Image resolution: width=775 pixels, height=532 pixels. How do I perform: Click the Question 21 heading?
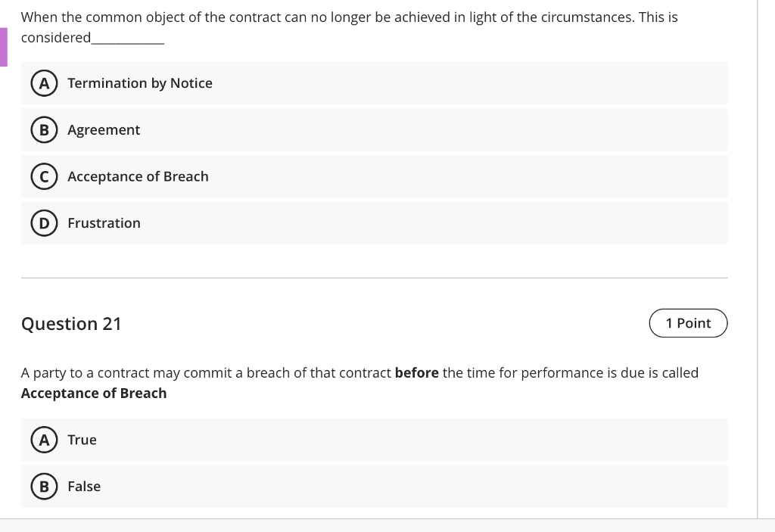[72, 323]
